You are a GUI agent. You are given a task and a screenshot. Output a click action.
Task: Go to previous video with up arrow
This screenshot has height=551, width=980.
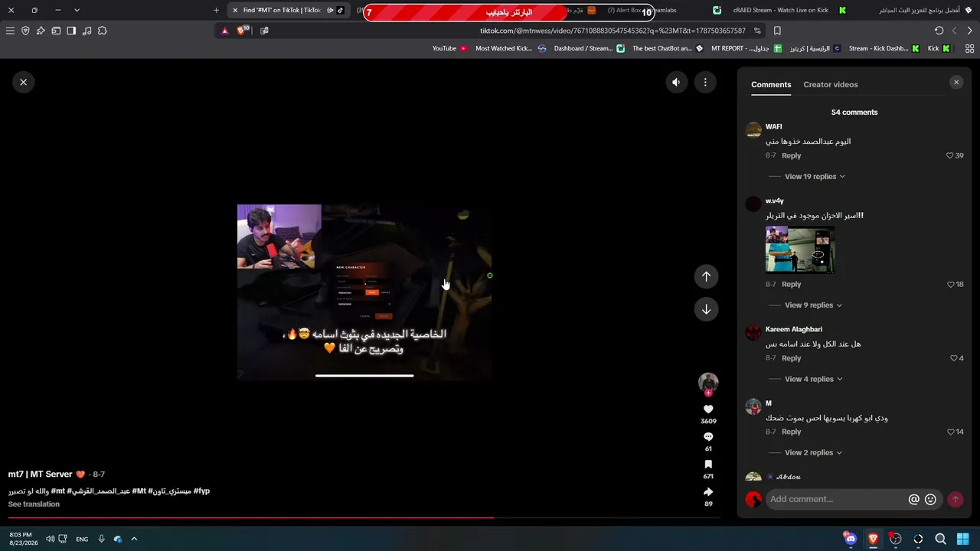(x=706, y=276)
